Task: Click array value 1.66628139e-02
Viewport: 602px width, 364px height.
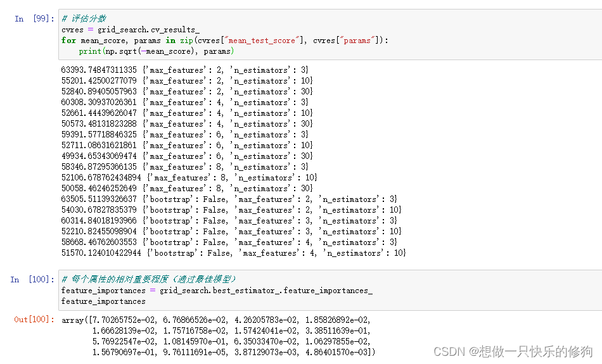Action: 124,330
